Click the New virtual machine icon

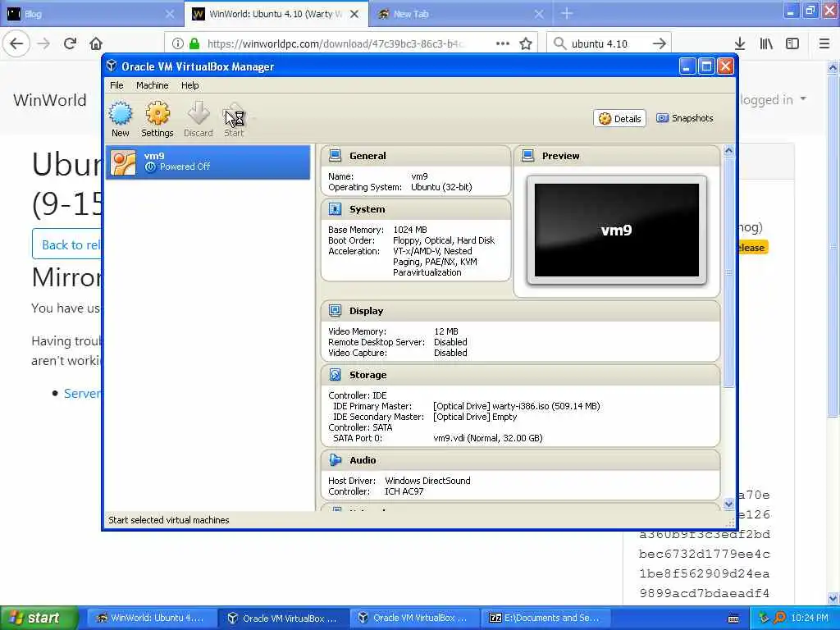[120, 113]
